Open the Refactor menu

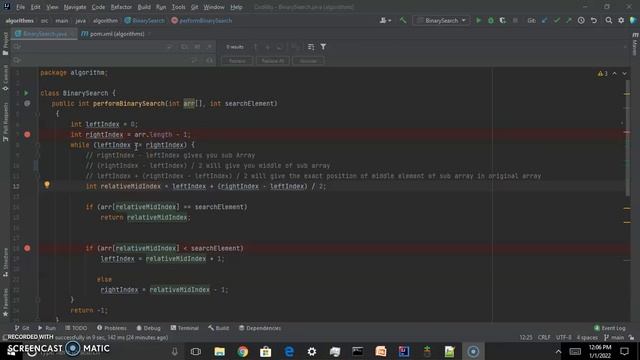[x=121, y=7]
